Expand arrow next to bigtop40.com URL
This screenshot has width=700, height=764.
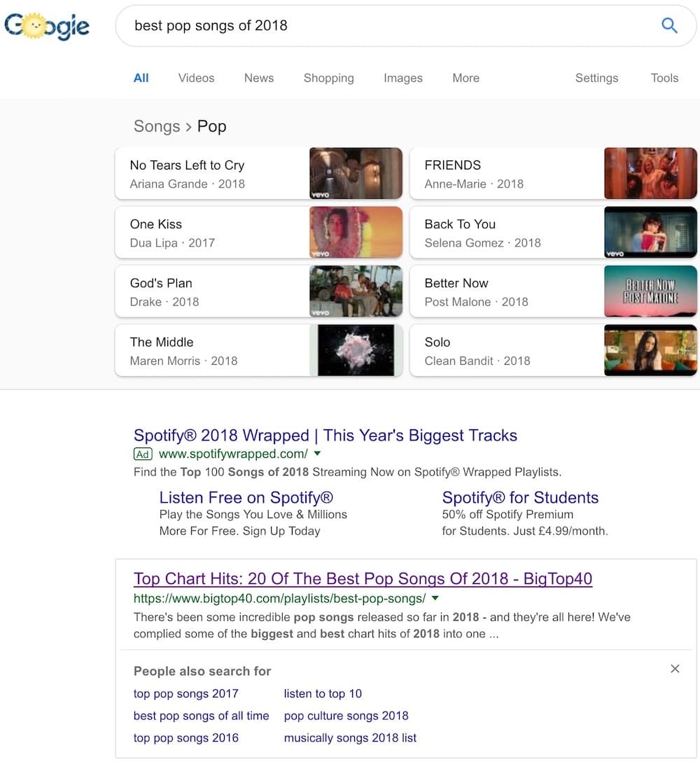(x=435, y=598)
